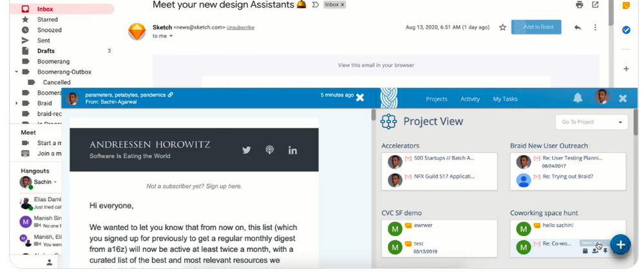Reply to the Sketch email
Image resolution: width=644 pixels, height=279 pixels.
578,28
